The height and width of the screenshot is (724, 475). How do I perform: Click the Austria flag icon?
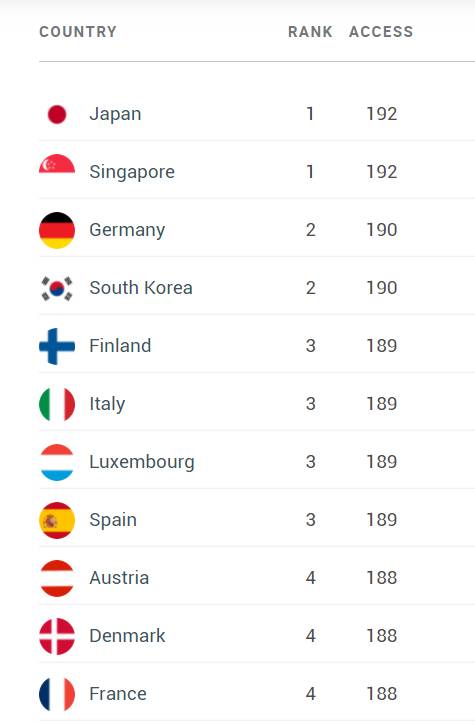[x=57, y=578]
